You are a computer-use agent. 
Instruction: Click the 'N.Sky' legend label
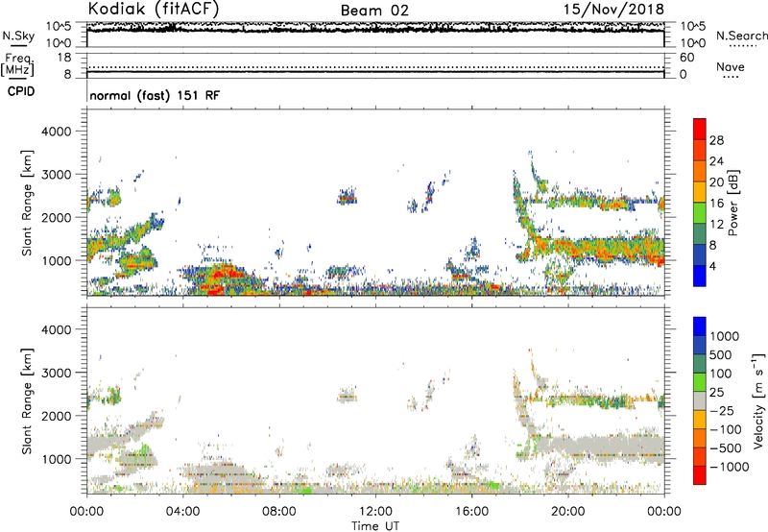18,36
